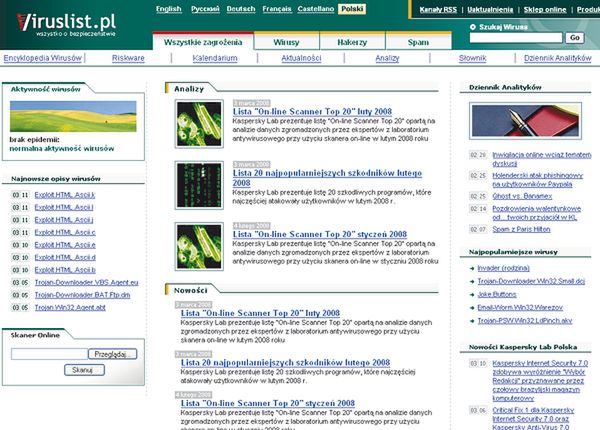600x430 pixels.
Task: Open Joke.Buttons virus link
Action: 497,295
